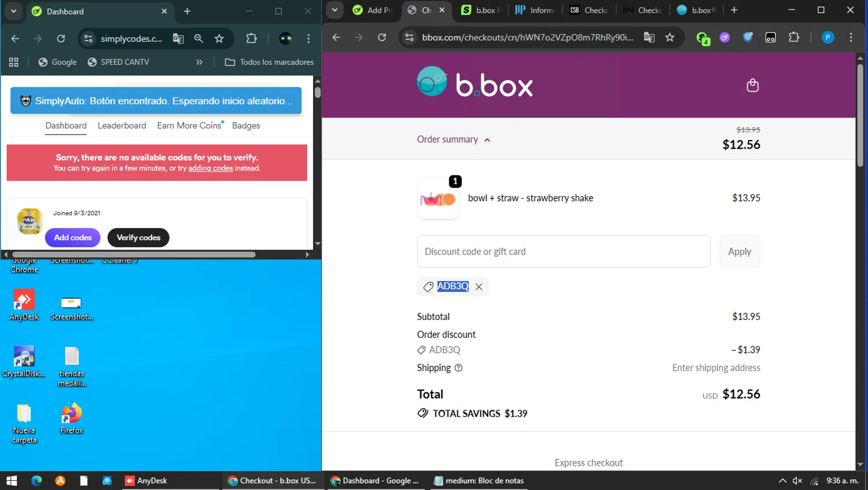Open the SPEED CANTV bookmark
Screen dimensions: 868x490
point(118,62)
